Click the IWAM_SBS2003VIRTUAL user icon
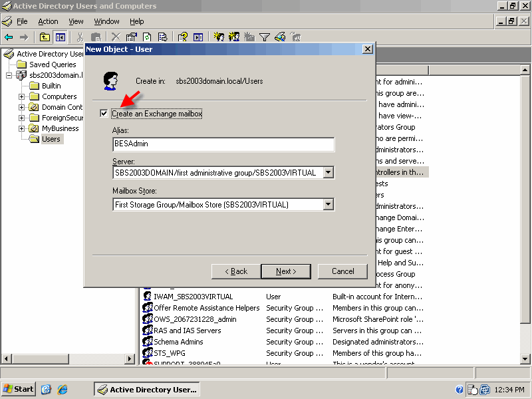532x399 pixels. point(147,296)
